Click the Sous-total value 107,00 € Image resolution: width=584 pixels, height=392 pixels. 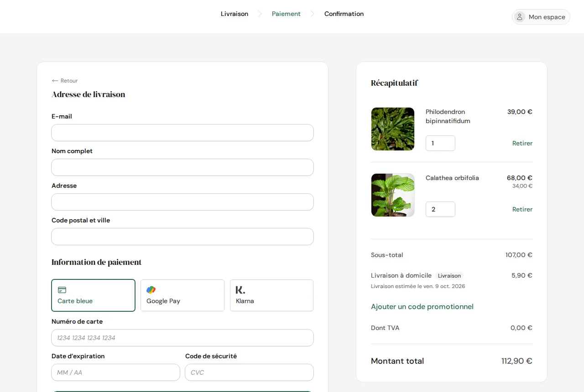pos(519,255)
